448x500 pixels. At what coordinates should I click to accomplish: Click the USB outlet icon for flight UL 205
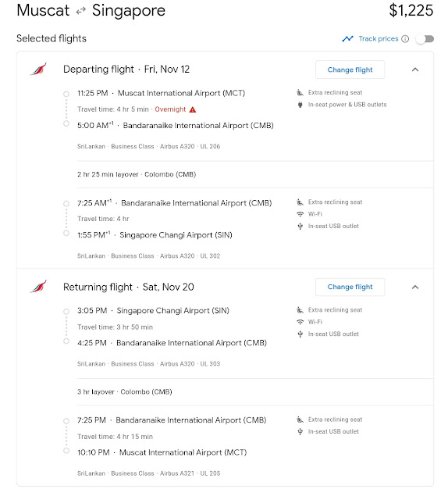(x=300, y=431)
